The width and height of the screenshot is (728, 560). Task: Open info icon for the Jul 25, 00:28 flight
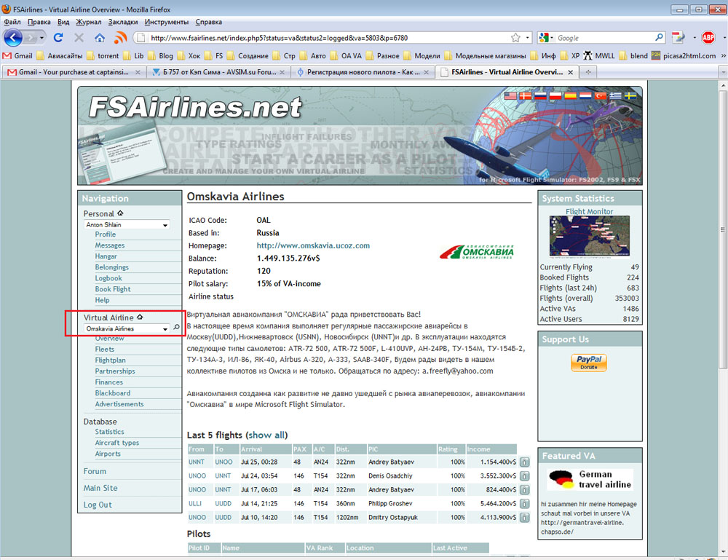tap(525, 462)
